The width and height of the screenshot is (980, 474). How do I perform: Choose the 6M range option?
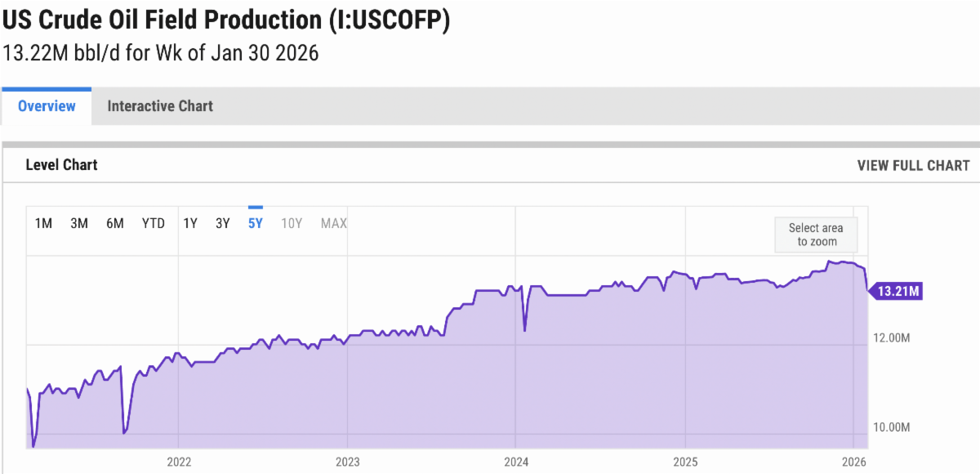coord(115,224)
